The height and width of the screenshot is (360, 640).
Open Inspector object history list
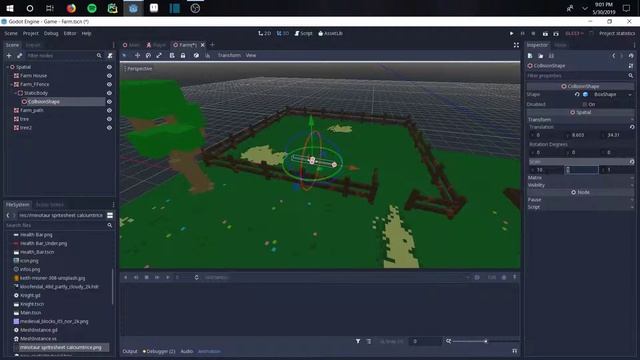(631, 56)
